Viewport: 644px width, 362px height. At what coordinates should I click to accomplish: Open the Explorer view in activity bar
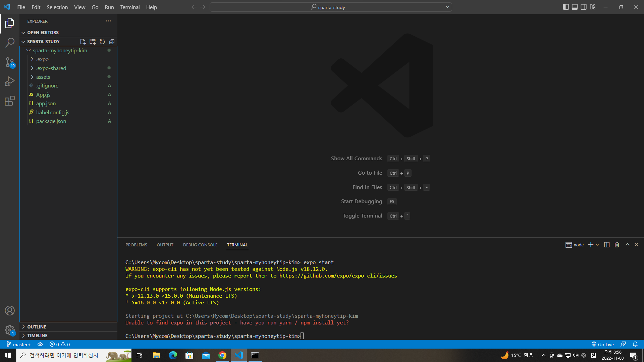[x=10, y=23]
